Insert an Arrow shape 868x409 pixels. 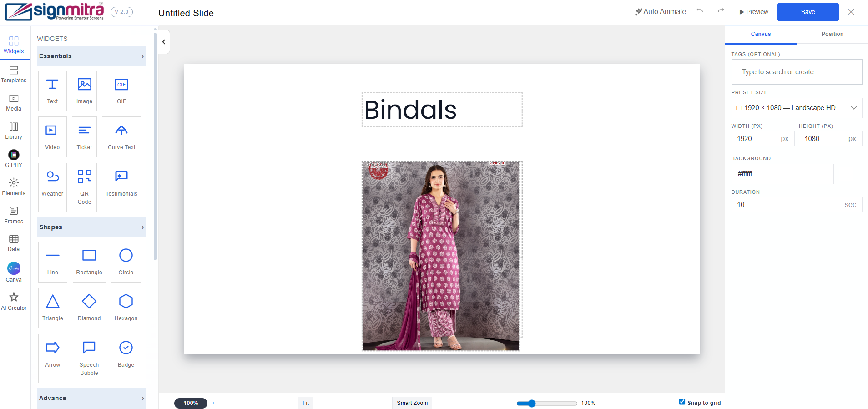click(x=53, y=359)
